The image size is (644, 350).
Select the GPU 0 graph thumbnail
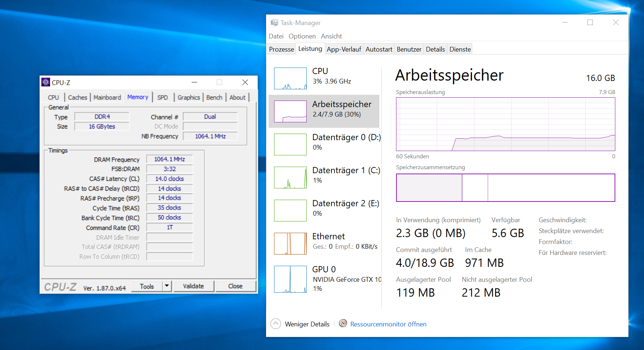[290, 279]
